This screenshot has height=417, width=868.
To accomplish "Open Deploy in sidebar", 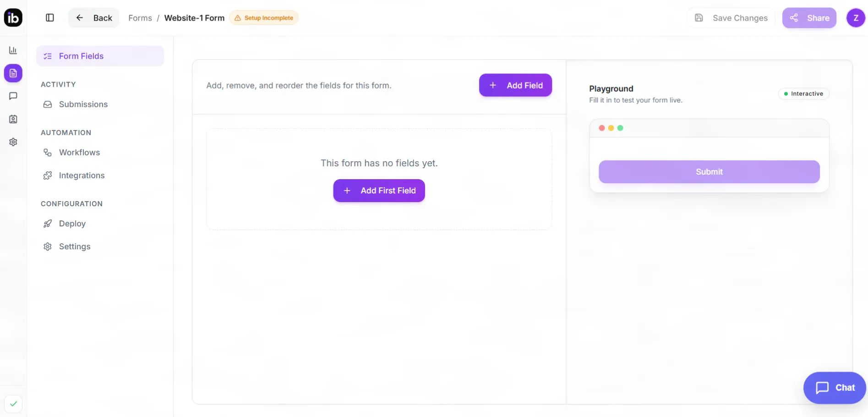I will click(100, 224).
